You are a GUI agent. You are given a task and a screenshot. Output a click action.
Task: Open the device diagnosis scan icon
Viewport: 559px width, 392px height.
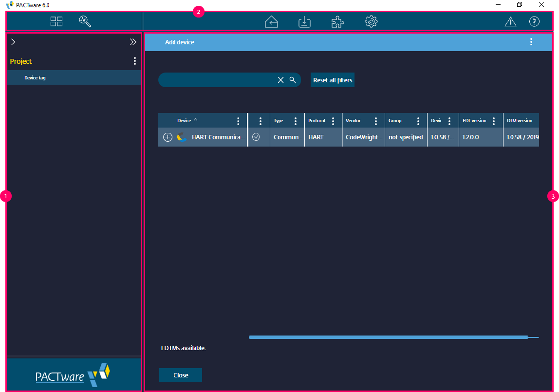pyautogui.click(x=85, y=21)
